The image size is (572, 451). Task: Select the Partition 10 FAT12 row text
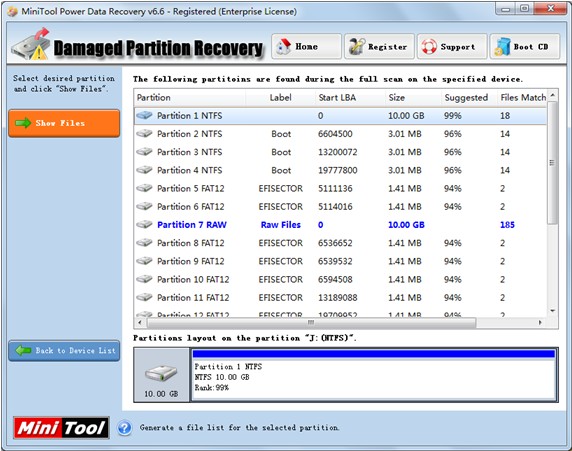193,280
